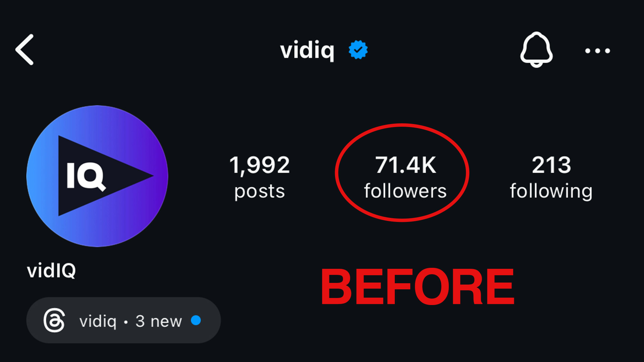Click the 1,992 posts number
This screenshot has height=362, width=644.
tap(260, 165)
